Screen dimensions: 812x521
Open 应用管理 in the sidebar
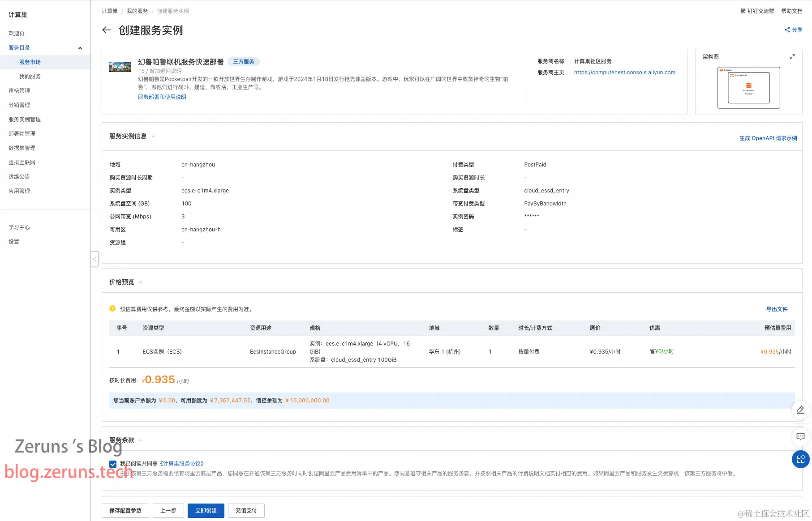[19, 191]
